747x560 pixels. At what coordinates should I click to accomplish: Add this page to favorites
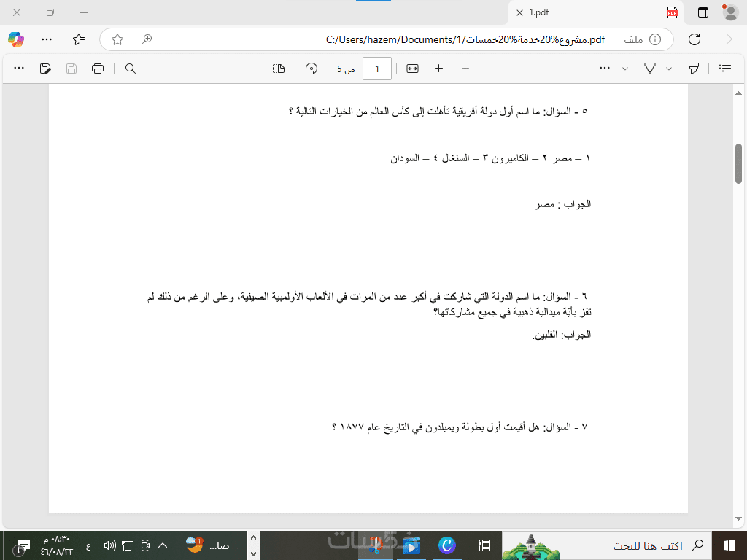click(x=117, y=39)
